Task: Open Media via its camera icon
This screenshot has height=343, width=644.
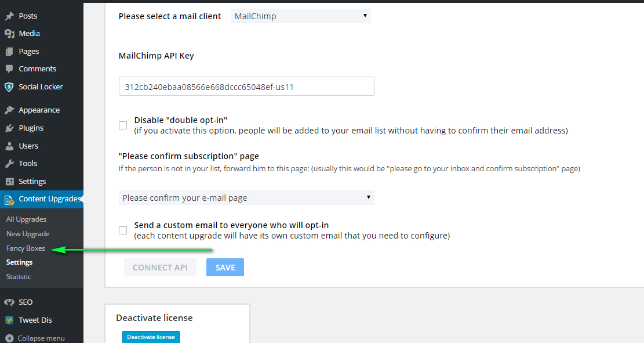Action: 9,34
